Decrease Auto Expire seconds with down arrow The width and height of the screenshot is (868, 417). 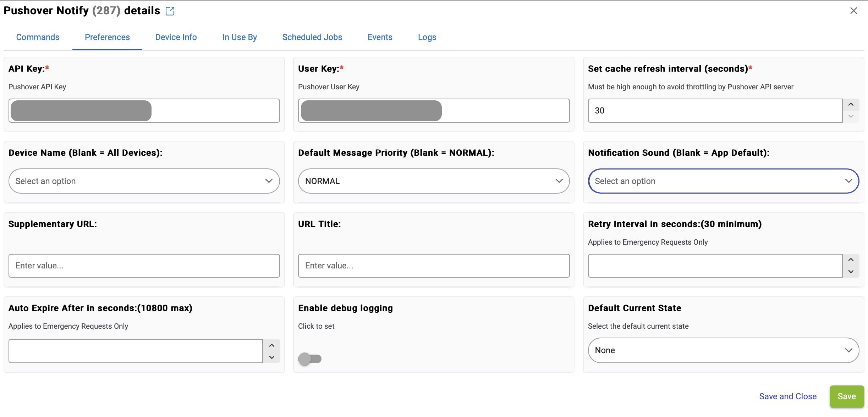pyautogui.click(x=271, y=357)
